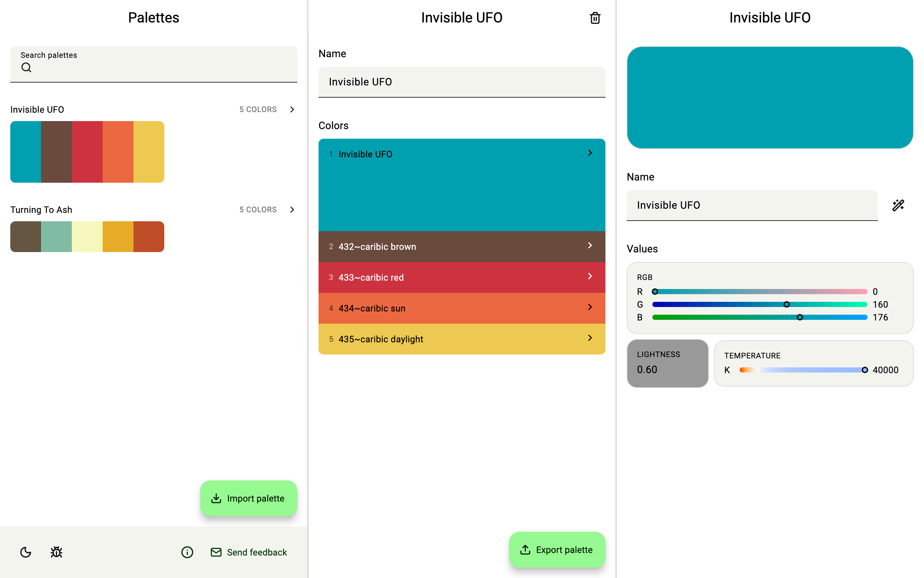Expand 434~caribic sun chevron
Screen dimensions: 924x578
(590, 307)
